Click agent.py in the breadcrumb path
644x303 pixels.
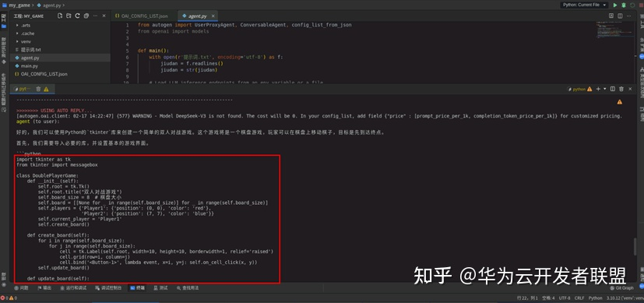point(52,5)
